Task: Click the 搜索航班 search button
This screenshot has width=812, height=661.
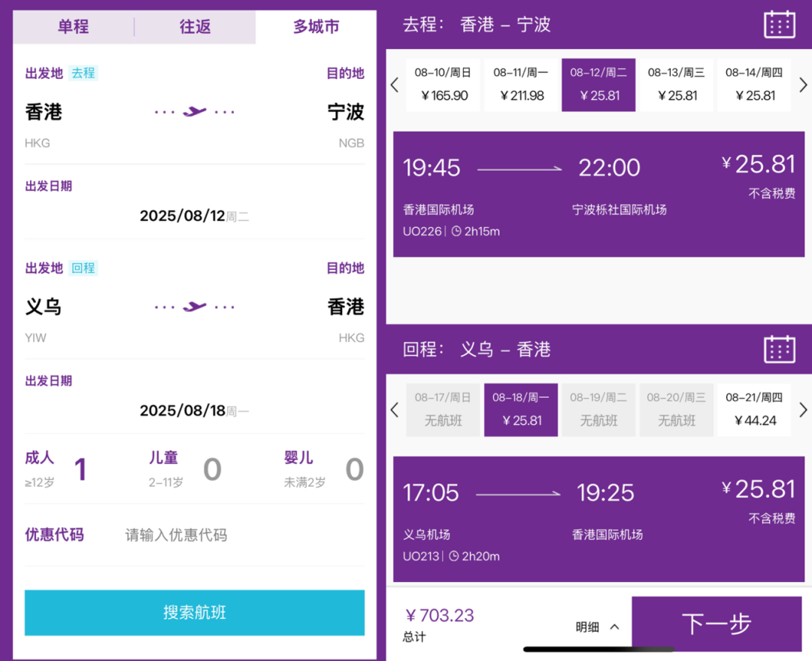Action: [x=195, y=614]
